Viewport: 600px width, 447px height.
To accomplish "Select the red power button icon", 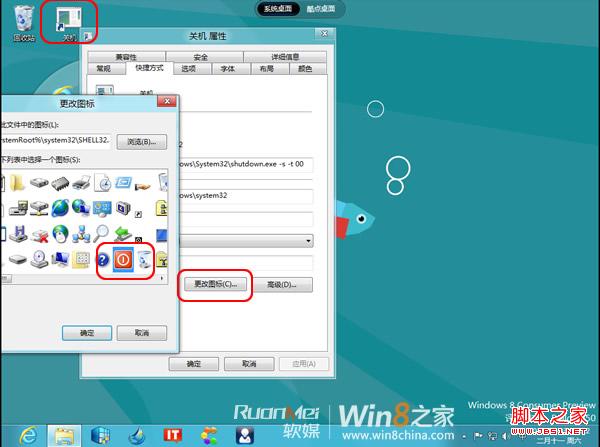I will pyautogui.click(x=123, y=260).
